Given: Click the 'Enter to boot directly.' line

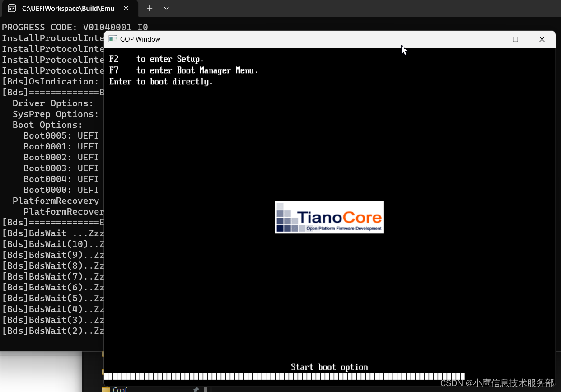Looking at the screenshot, I should click(x=161, y=82).
